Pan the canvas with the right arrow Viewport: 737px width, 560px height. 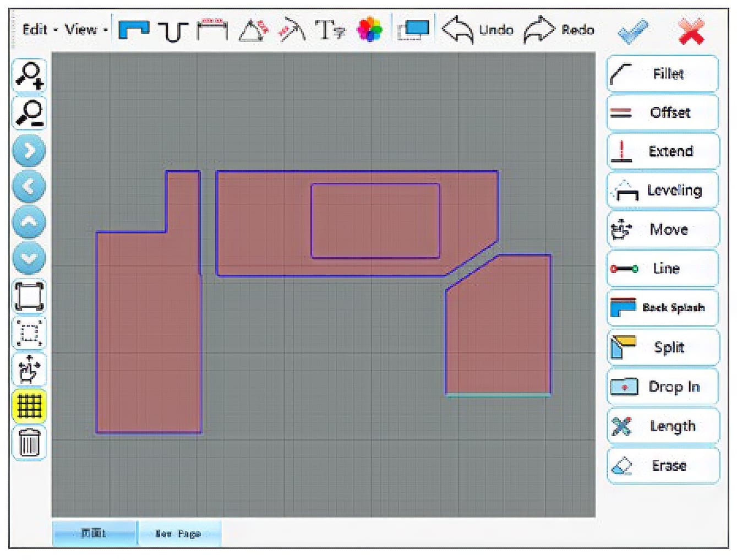[29, 151]
